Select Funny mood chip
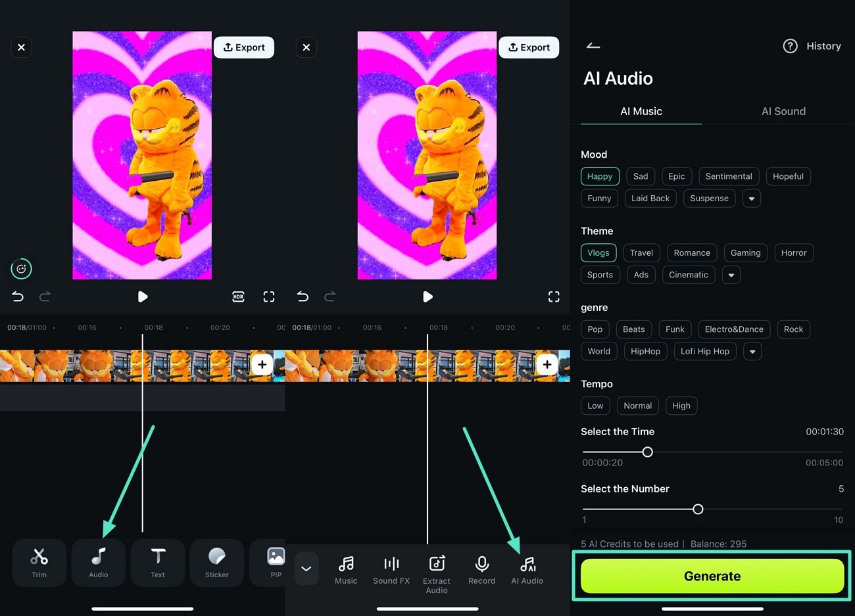The width and height of the screenshot is (855, 616). [x=599, y=198]
